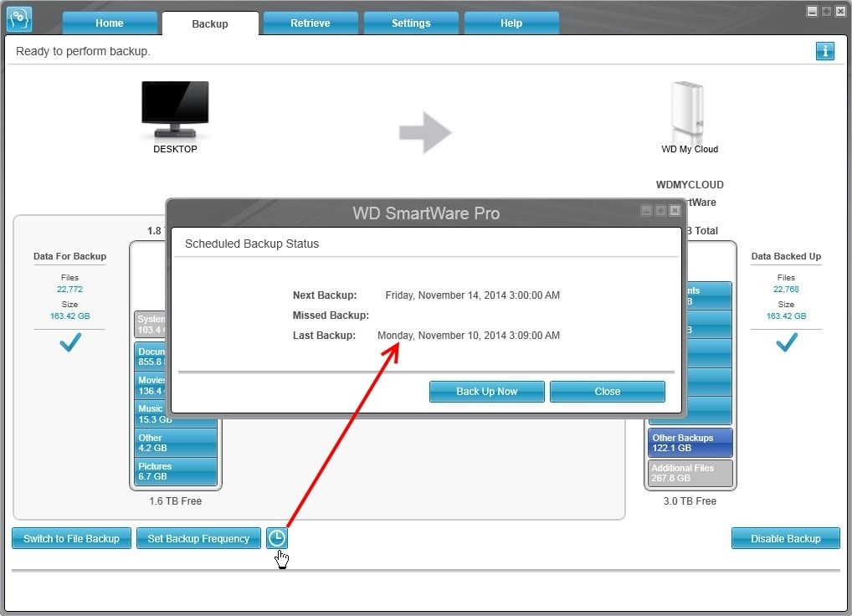This screenshot has height=616, width=852.
Task: Click the Ready to perform backup status
Action: [x=83, y=51]
